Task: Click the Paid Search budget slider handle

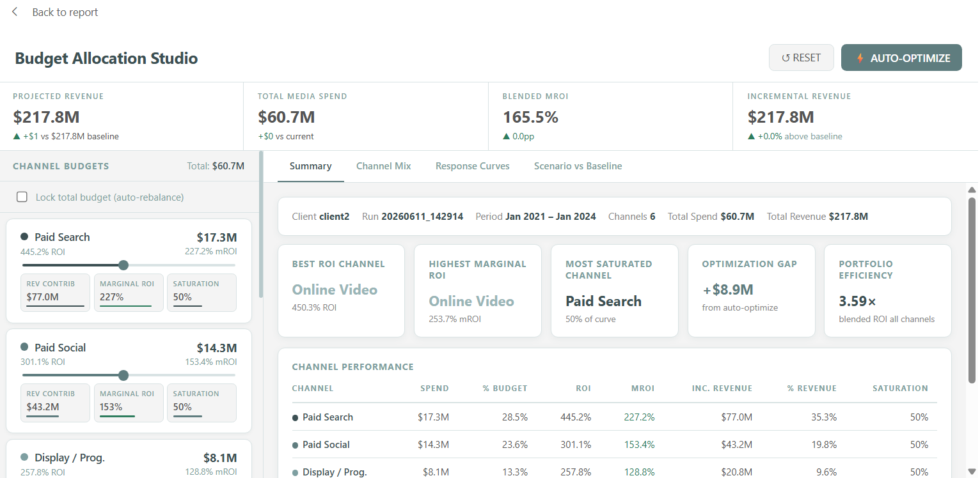Action: pyautogui.click(x=123, y=265)
